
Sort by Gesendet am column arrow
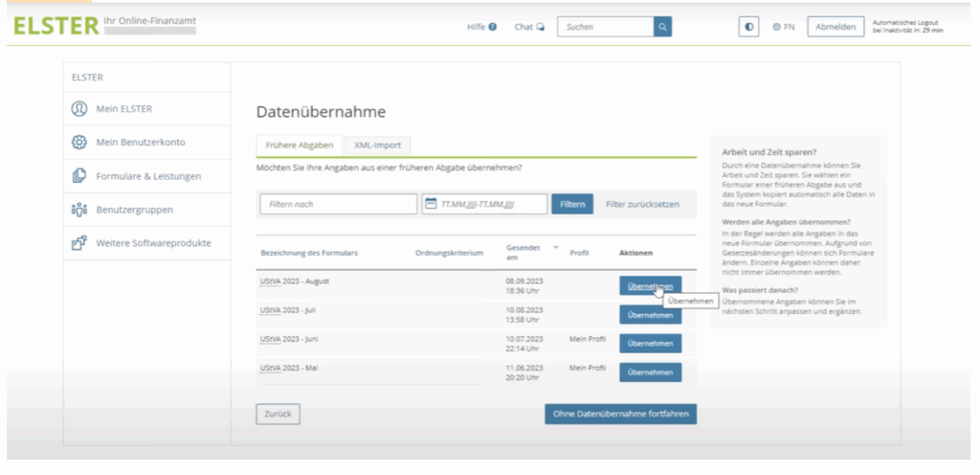pyautogui.click(x=556, y=247)
